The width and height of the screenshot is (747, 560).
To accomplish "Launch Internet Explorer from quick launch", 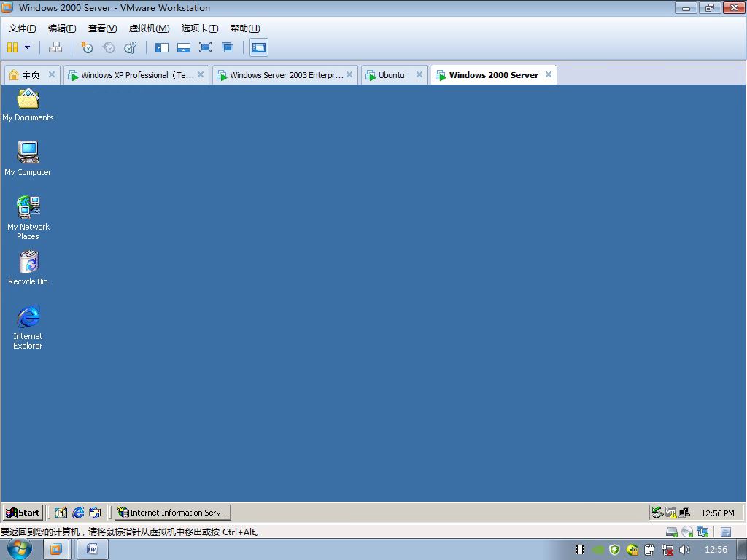I will point(78,513).
